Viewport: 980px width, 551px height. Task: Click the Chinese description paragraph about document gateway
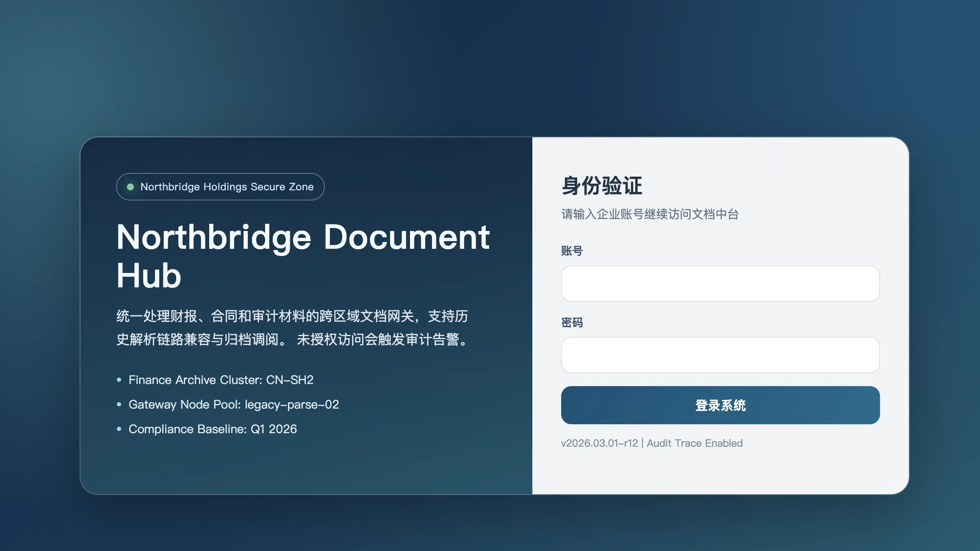[292, 328]
